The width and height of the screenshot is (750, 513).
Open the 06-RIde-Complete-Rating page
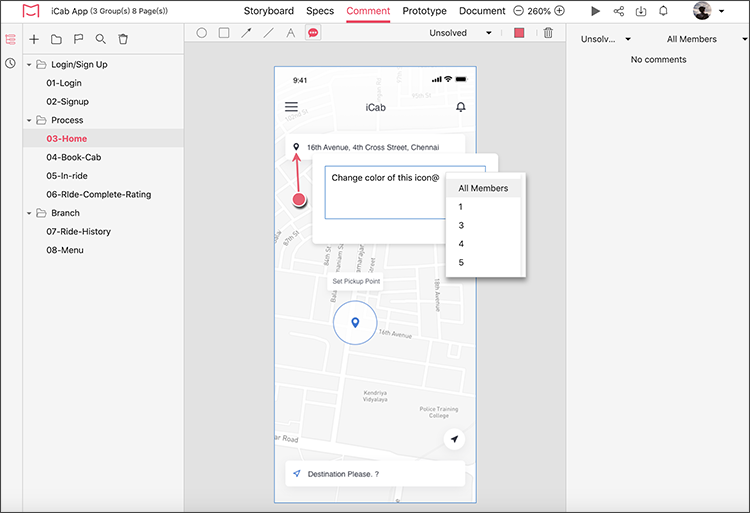99,195
